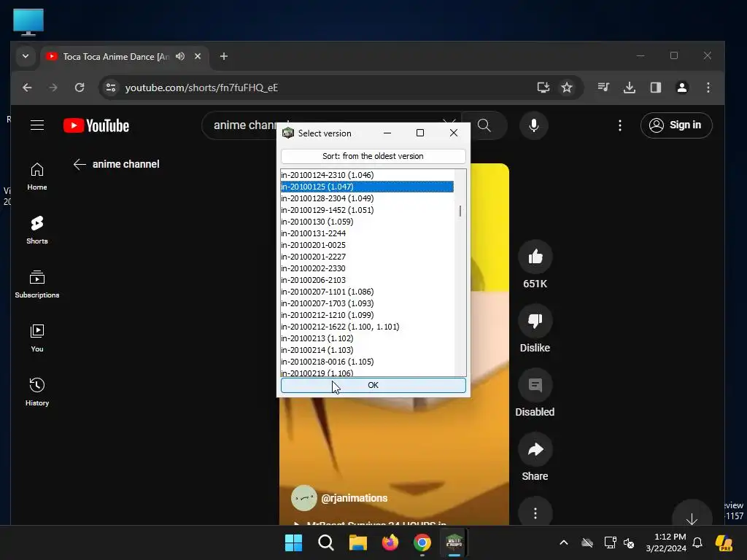Screen dimensions: 747x560
Task: Select version in-20100201-2227
Action: click(367, 257)
